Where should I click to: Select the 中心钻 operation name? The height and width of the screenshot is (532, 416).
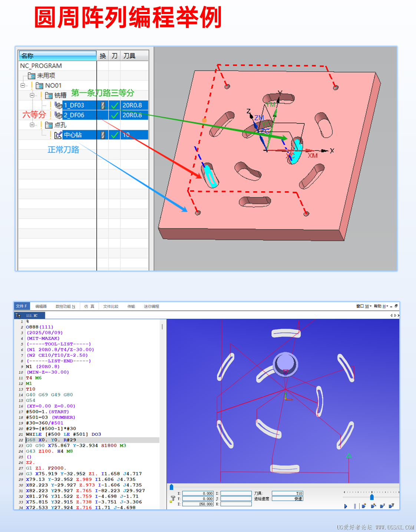point(73,135)
